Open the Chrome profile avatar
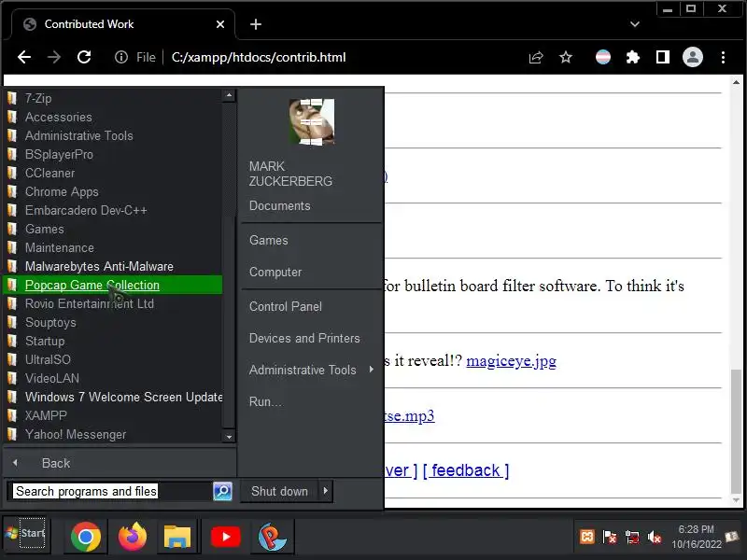747x560 pixels. (x=693, y=57)
